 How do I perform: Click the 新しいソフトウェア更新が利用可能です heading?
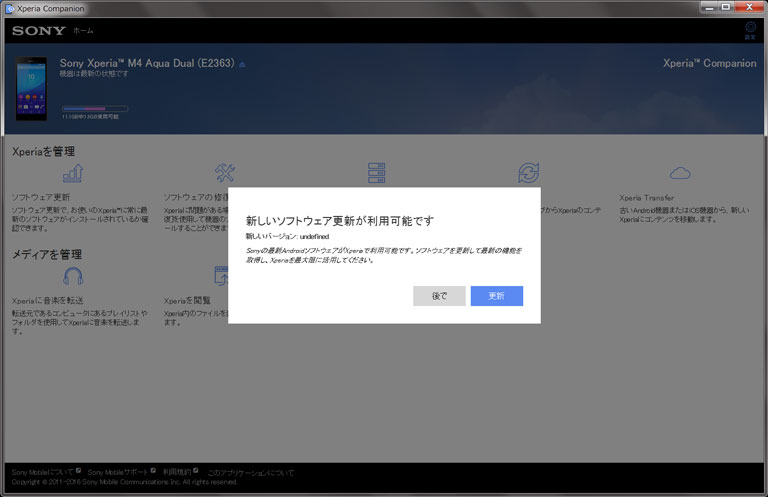click(340, 221)
